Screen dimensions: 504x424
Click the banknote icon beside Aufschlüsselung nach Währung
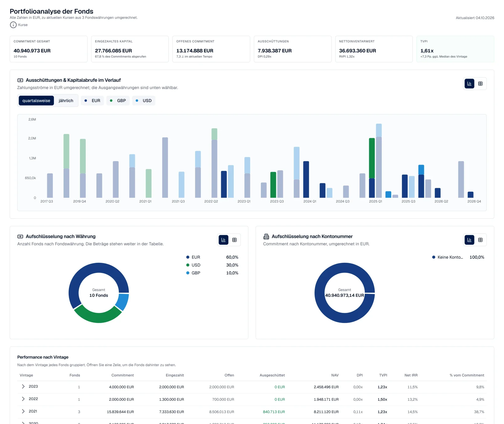click(20, 236)
